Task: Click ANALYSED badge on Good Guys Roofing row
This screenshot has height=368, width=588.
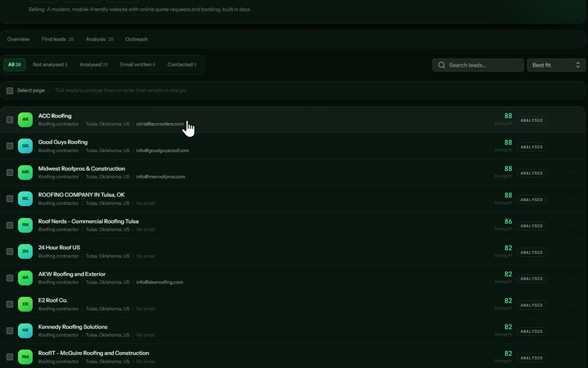Action: pyautogui.click(x=532, y=147)
